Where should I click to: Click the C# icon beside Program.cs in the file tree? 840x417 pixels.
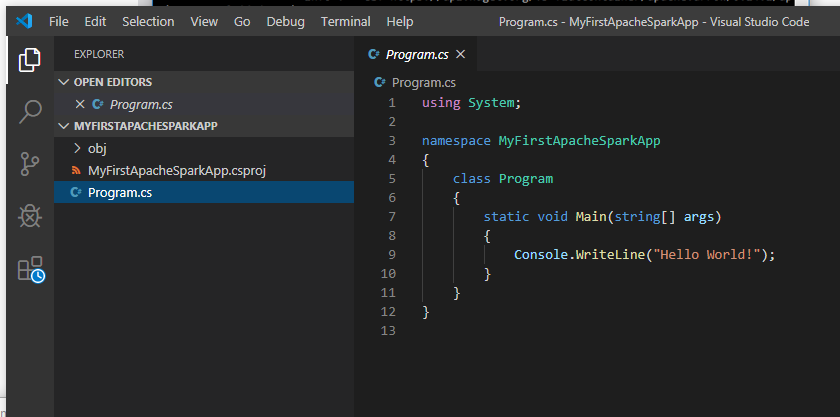(76, 192)
